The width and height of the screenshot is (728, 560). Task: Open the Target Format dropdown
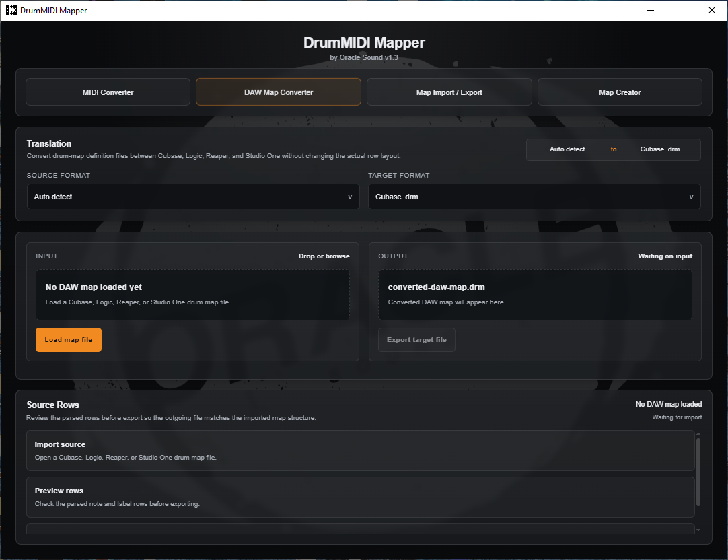click(x=534, y=197)
